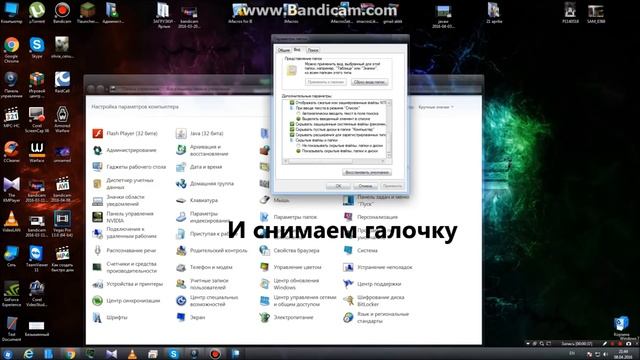
Task: Open the Крупные значки view dropdown
Action: coord(436,107)
